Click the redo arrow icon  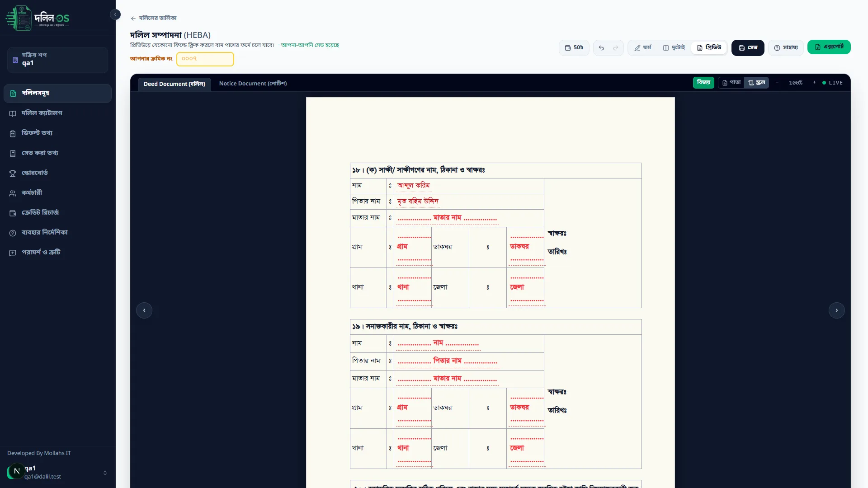[616, 48]
